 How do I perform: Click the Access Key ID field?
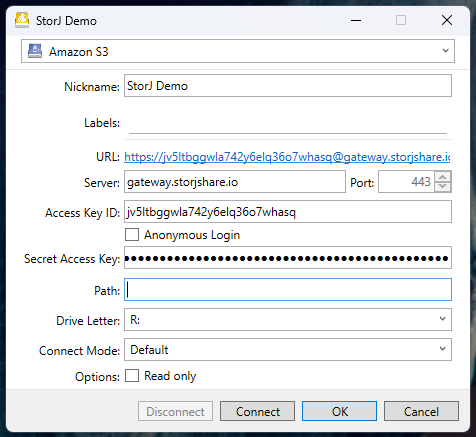point(288,212)
